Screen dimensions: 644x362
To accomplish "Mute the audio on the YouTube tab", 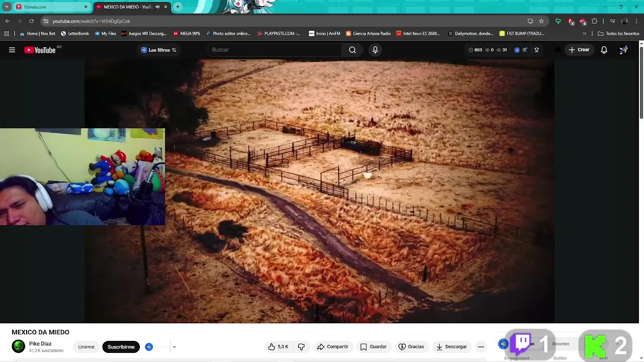I will (157, 7).
